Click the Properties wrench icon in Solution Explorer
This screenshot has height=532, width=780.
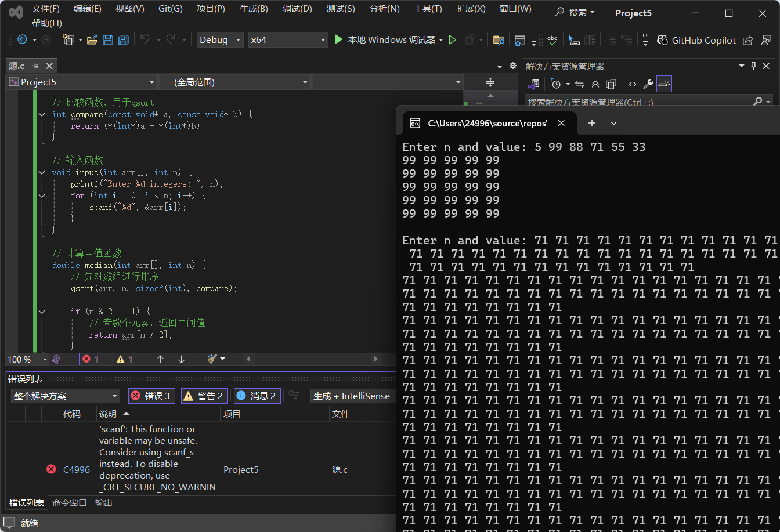pos(648,84)
